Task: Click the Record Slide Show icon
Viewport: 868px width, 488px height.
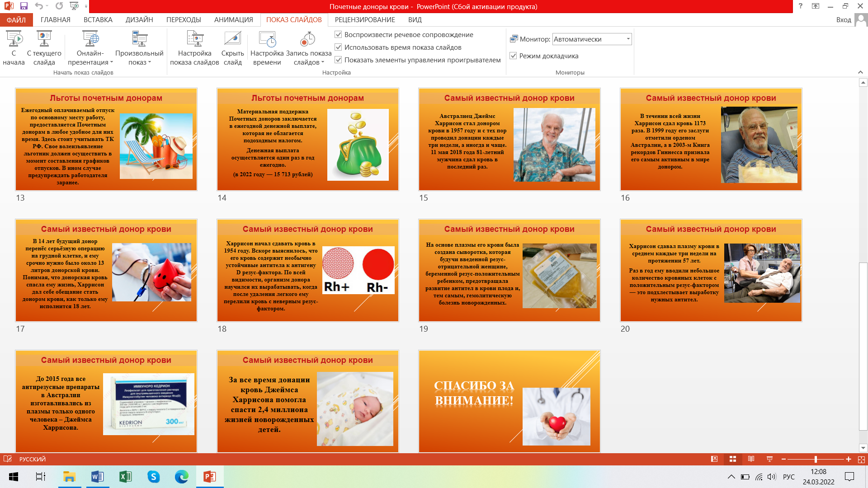Action: point(308,39)
